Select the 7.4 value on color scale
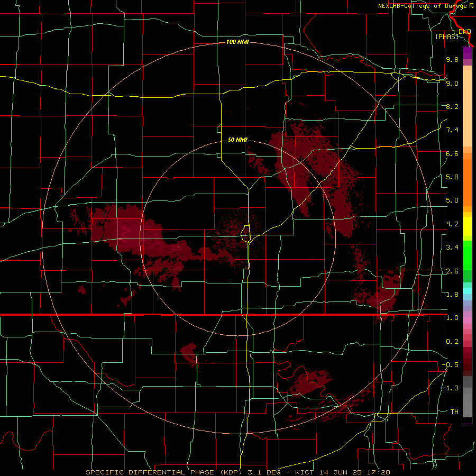The width and height of the screenshot is (476, 476). point(452,130)
